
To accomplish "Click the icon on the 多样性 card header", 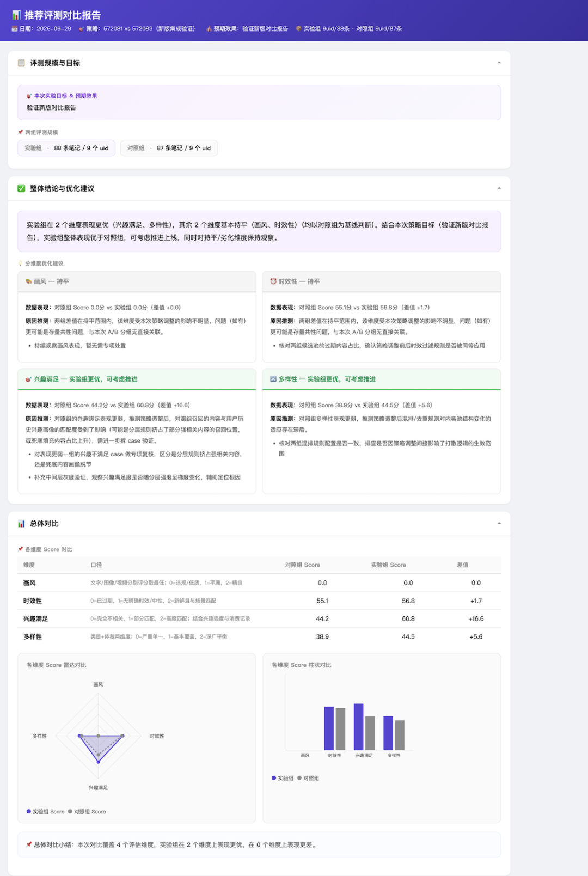I will coord(273,379).
